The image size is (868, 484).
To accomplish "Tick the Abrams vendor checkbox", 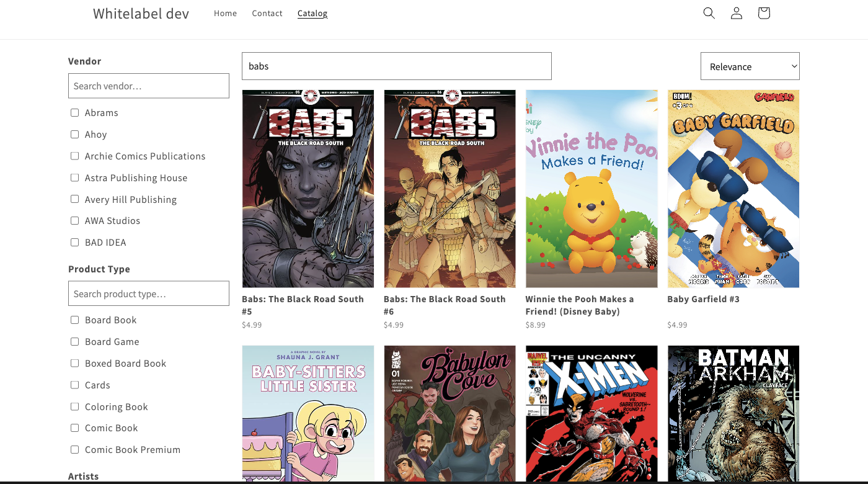I will (x=74, y=113).
